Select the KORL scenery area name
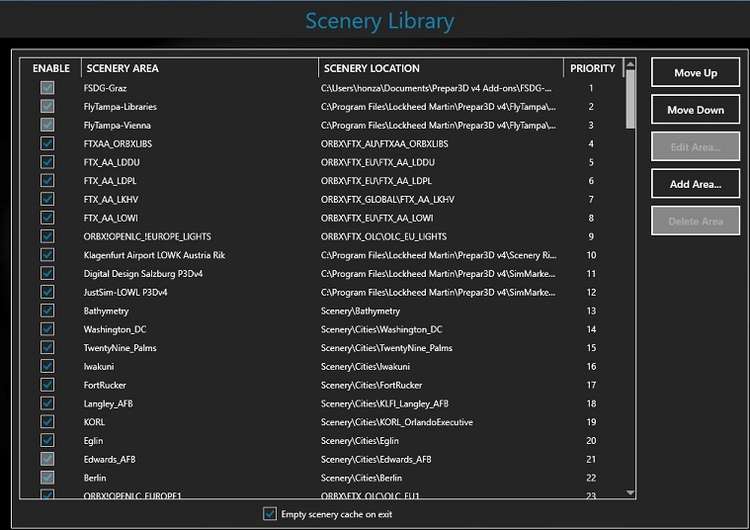Viewport: 750px width, 530px height. tap(94, 422)
